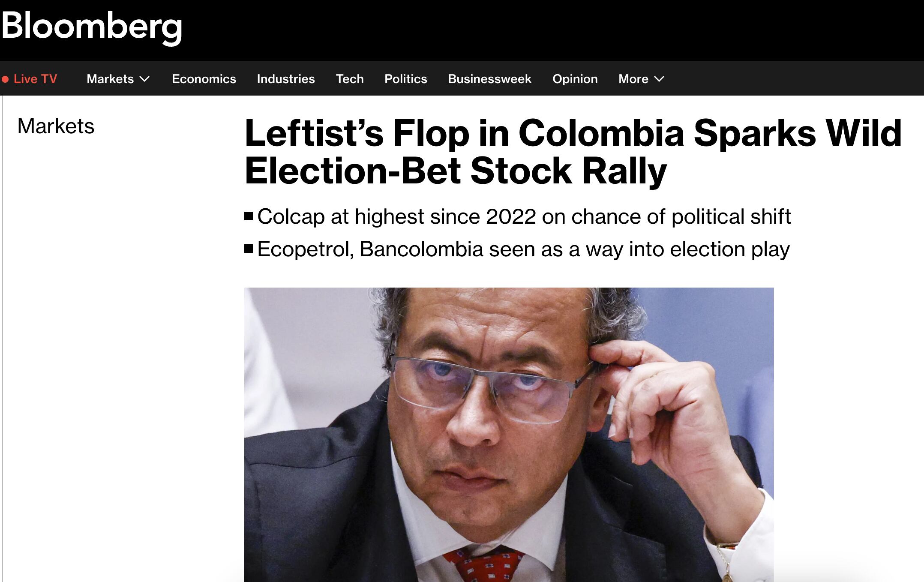Click the Bloomberg logo
This screenshot has height=582, width=924.
(x=92, y=27)
